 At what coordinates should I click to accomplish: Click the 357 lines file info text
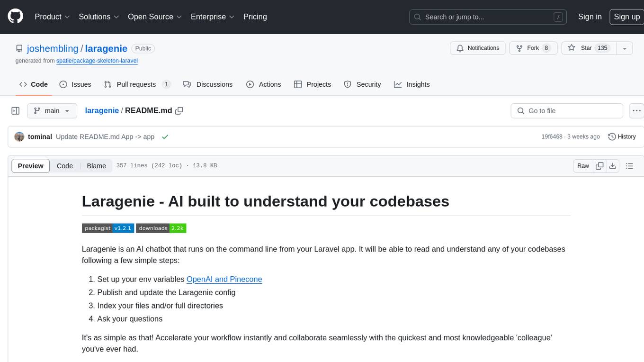pyautogui.click(x=167, y=166)
